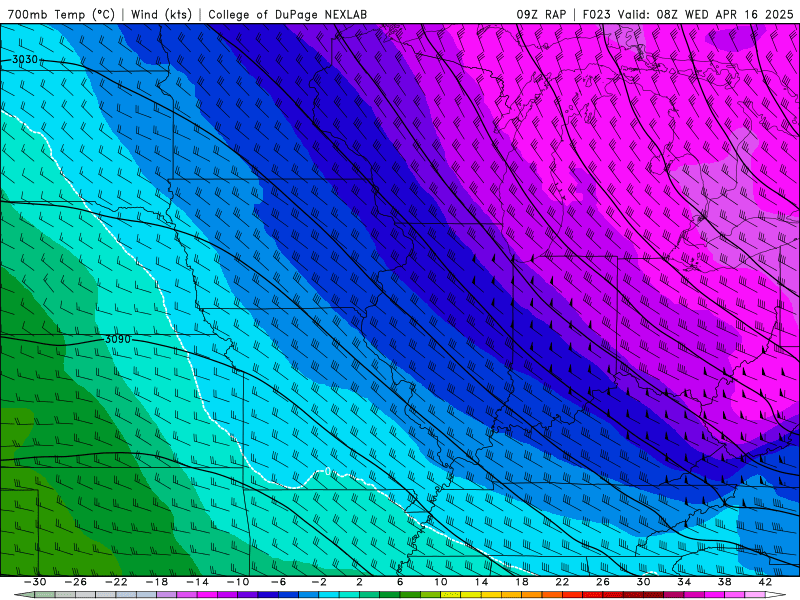Image resolution: width=800 pixels, height=600 pixels.
Task: Click the 3090 height contour label
Action: [117, 339]
